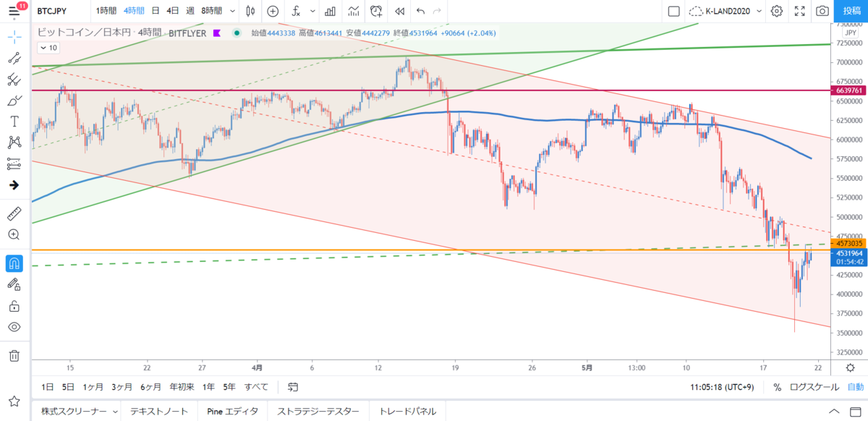Open the alert clock icon
This screenshot has height=421, width=868.
tap(376, 11)
